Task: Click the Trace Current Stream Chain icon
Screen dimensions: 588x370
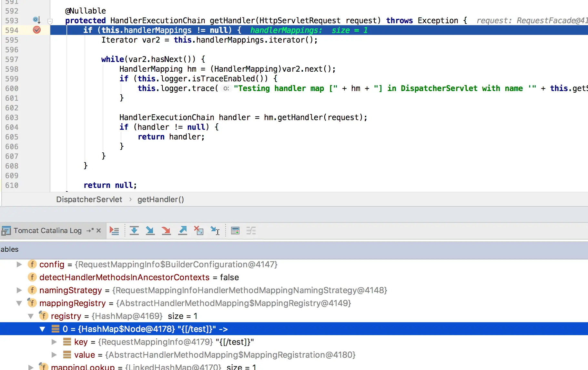Action: pos(251,231)
